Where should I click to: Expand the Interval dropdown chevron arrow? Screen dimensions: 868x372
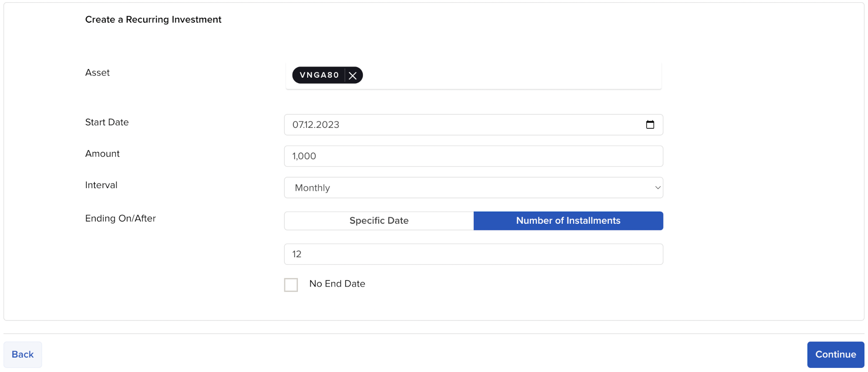click(x=658, y=188)
